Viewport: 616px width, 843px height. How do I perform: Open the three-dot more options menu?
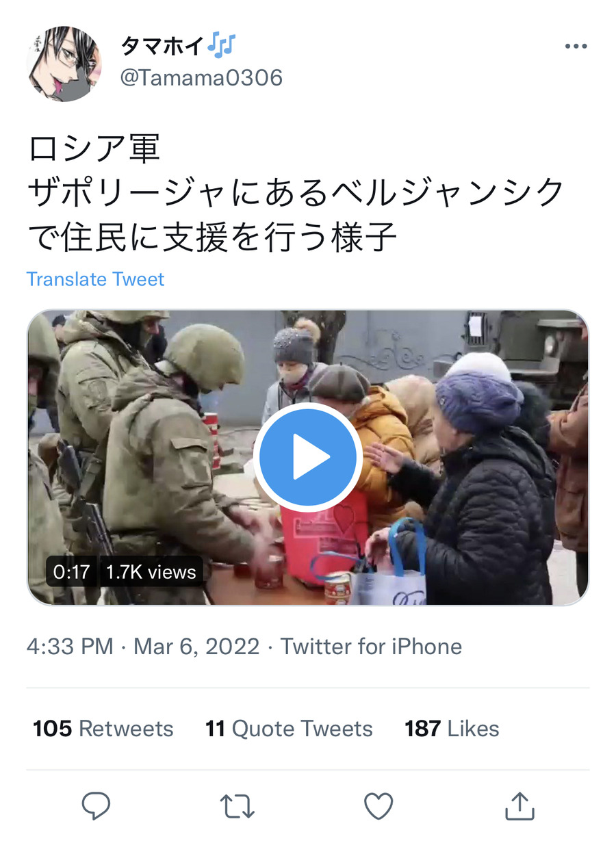click(x=576, y=47)
